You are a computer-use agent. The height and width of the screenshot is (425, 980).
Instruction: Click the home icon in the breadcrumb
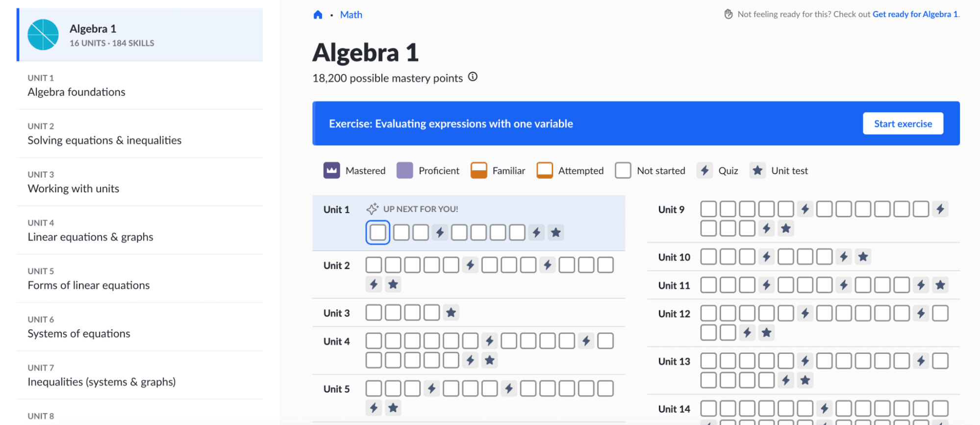(x=318, y=14)
